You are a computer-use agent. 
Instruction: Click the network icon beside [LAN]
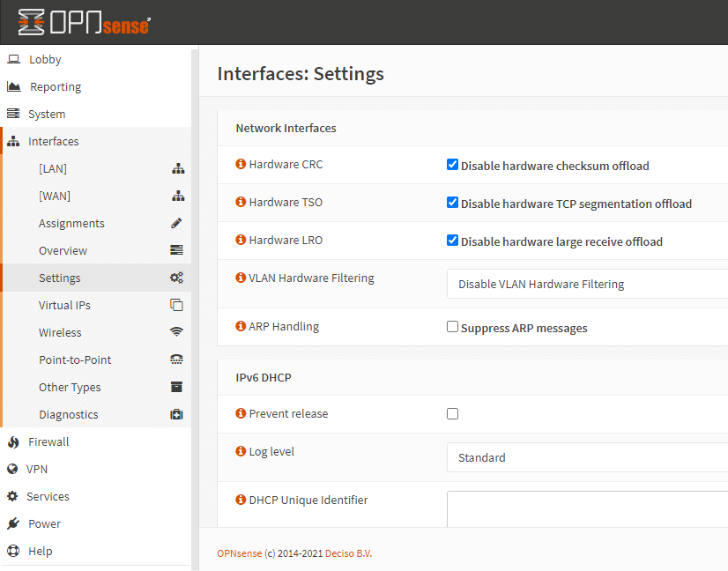tap(175, 168)
